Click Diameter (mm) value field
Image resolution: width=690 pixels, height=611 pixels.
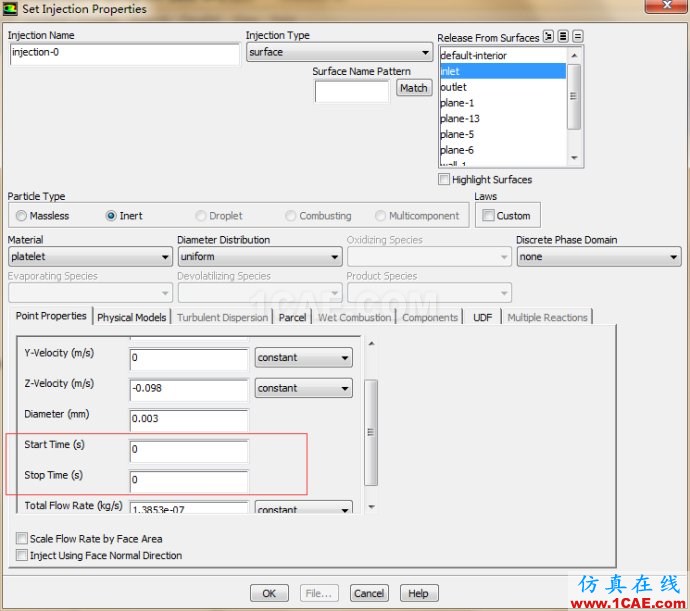pyautogui.click(x=189, y=420)
